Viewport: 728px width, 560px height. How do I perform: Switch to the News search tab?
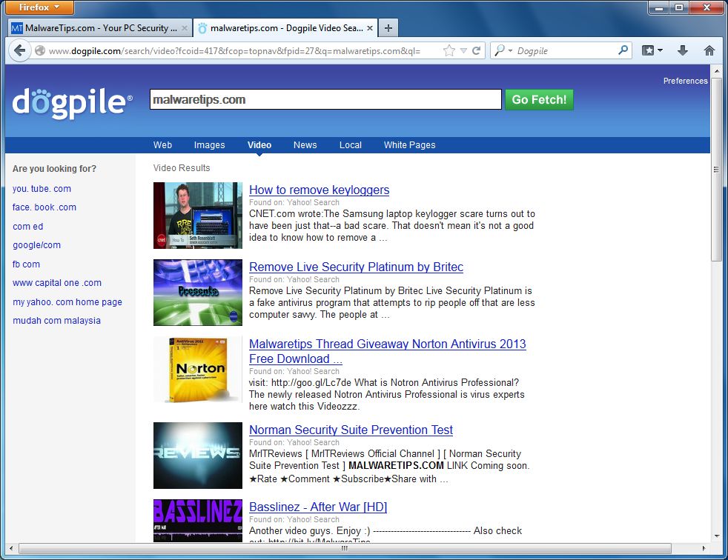point(305,145)
